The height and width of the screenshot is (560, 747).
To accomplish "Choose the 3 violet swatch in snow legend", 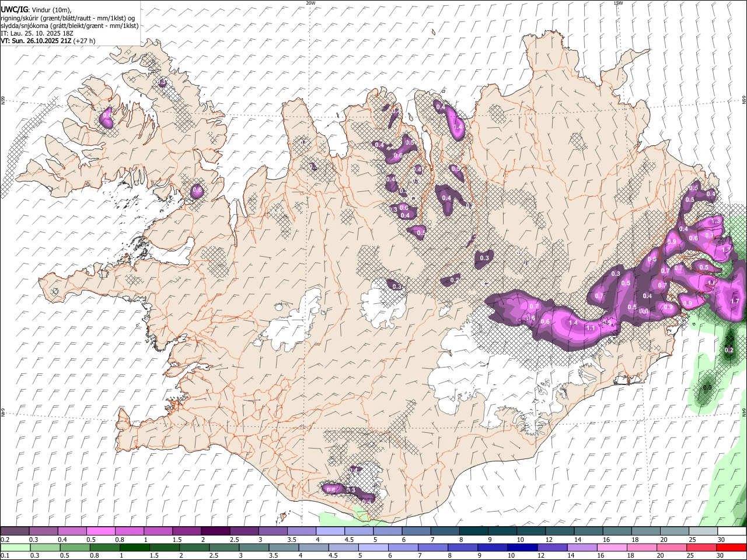I will point(273,531).
